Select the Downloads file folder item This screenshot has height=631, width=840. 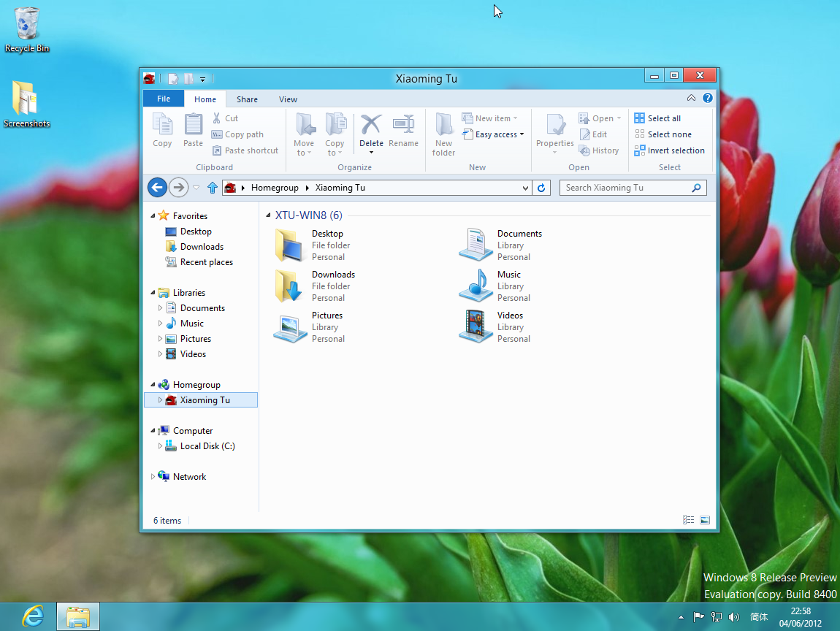coord(315,286)
